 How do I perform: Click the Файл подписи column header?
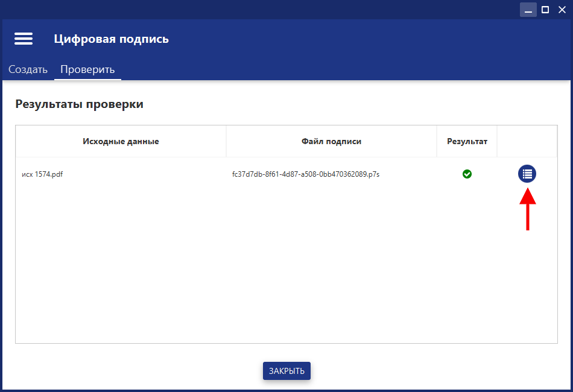(331, 141)
